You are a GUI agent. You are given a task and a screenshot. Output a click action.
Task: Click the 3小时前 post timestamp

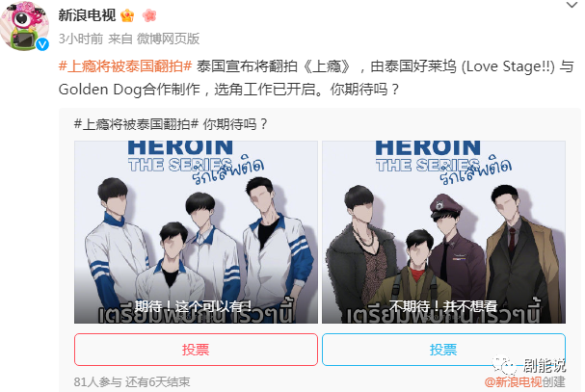pyautogui.click(x=81, y=39)
